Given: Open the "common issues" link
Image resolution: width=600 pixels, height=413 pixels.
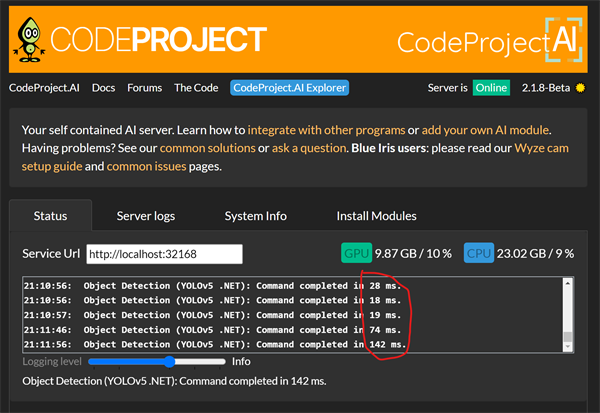Looking at the screenshot, I should tap(146, 167).
